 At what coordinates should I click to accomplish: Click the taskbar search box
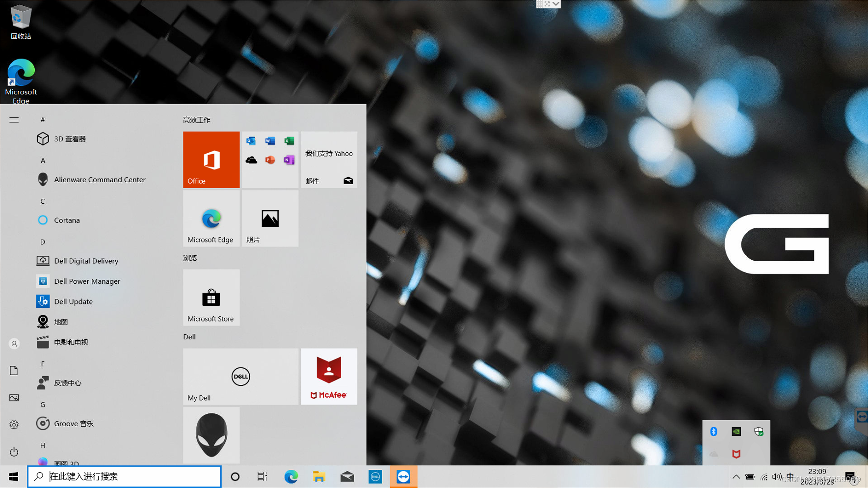click(124, 476)
